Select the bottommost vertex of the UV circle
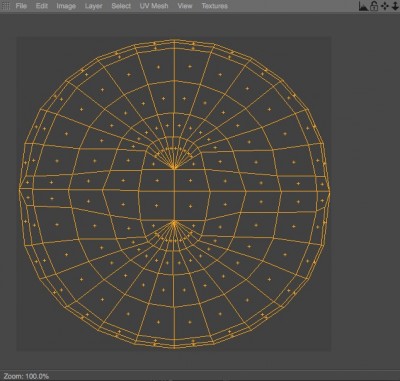 click(x=174, y=347)
